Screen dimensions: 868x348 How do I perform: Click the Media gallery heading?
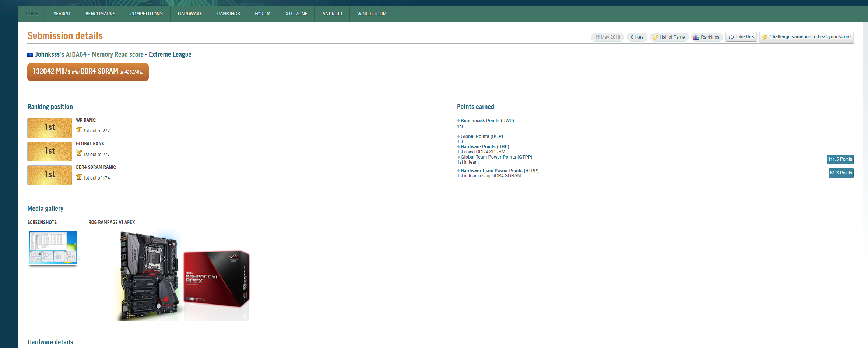[45, 209]
